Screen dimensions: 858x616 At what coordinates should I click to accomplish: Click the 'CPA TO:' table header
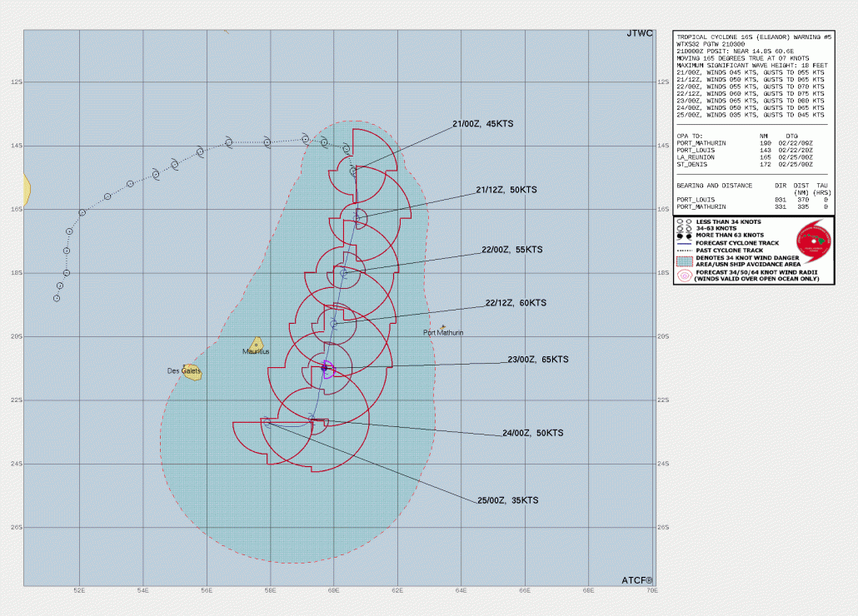tap(690, 136)
